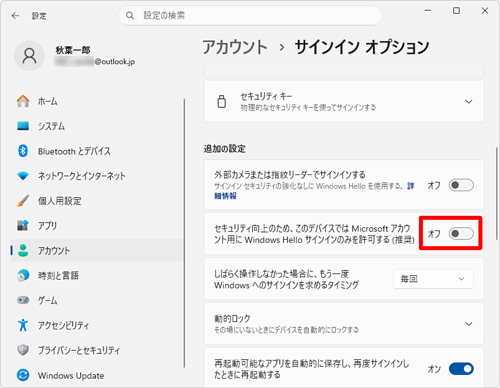Click the アクセシビリティ figure icon
The width and height of the screenshot is (500, 388).
pos(23,325)
